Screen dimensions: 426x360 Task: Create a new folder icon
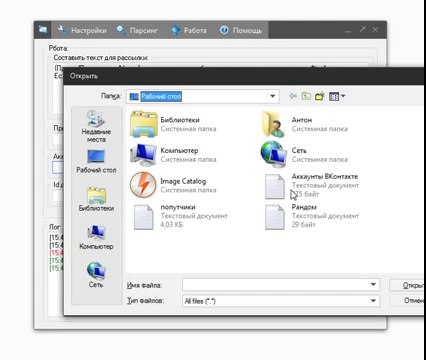click(320, 96)
